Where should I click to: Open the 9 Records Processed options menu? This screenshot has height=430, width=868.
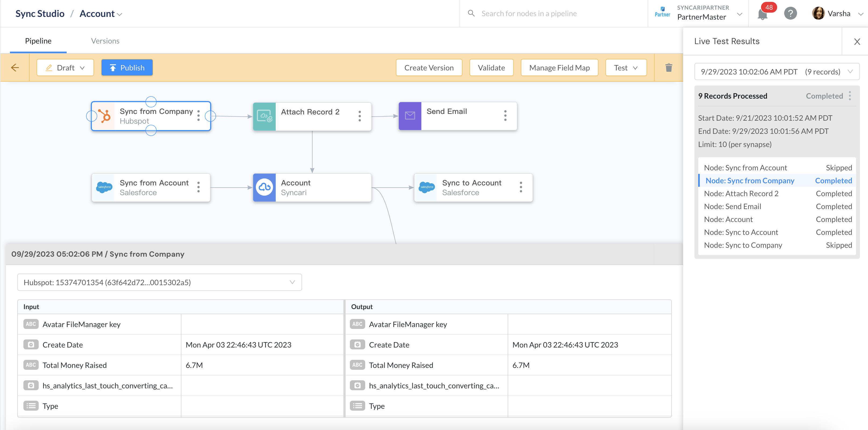point(849,96)
